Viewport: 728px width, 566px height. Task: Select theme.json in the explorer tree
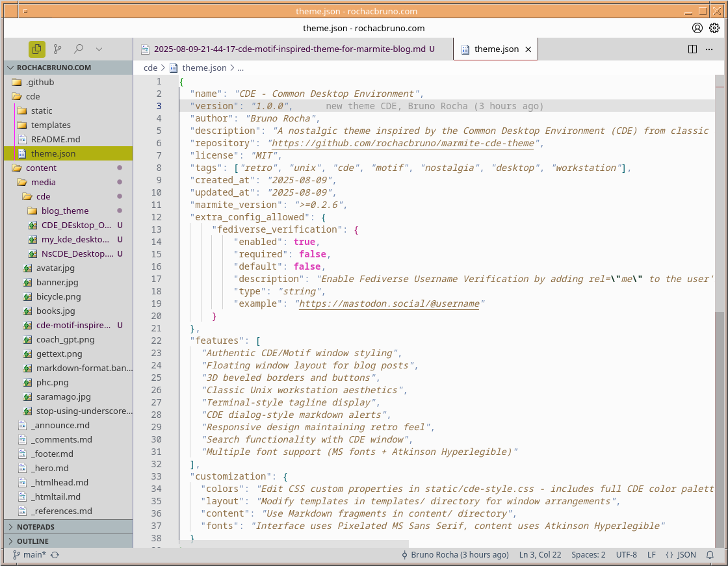68,154
